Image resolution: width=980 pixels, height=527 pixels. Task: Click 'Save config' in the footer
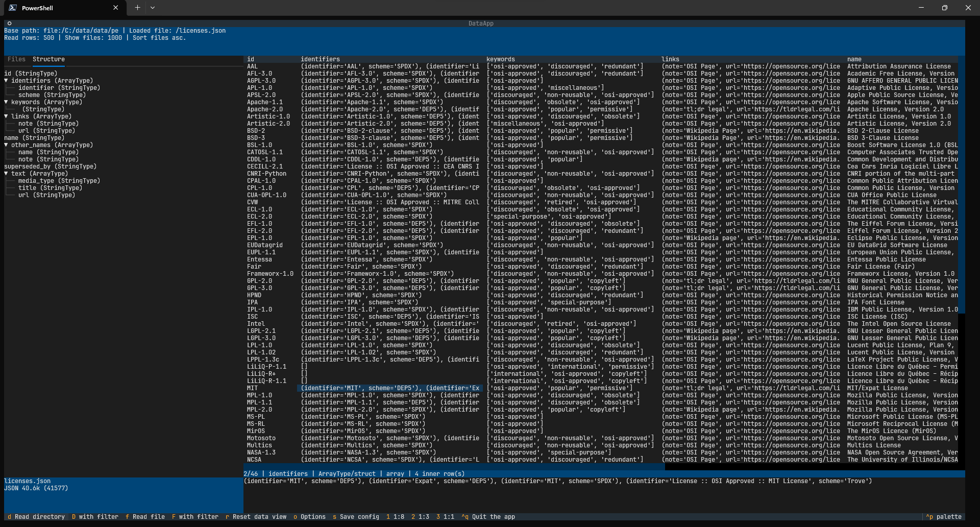pos(356,517)
